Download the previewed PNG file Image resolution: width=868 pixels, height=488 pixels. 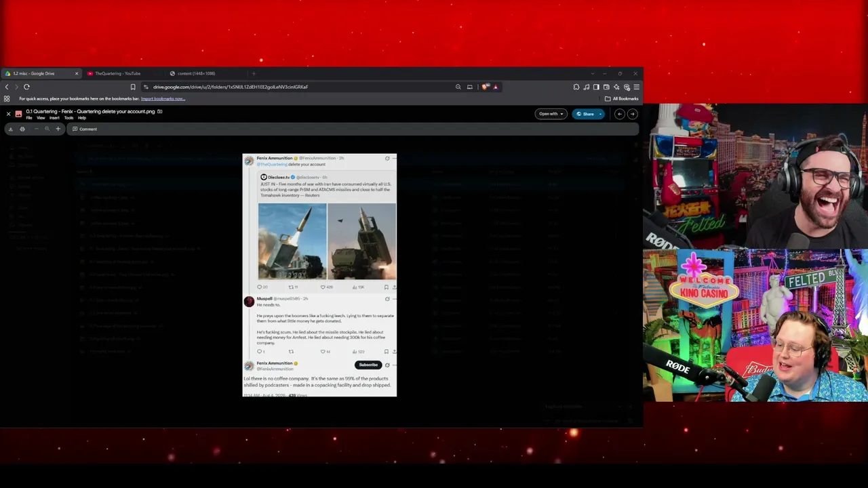point(10,129)
